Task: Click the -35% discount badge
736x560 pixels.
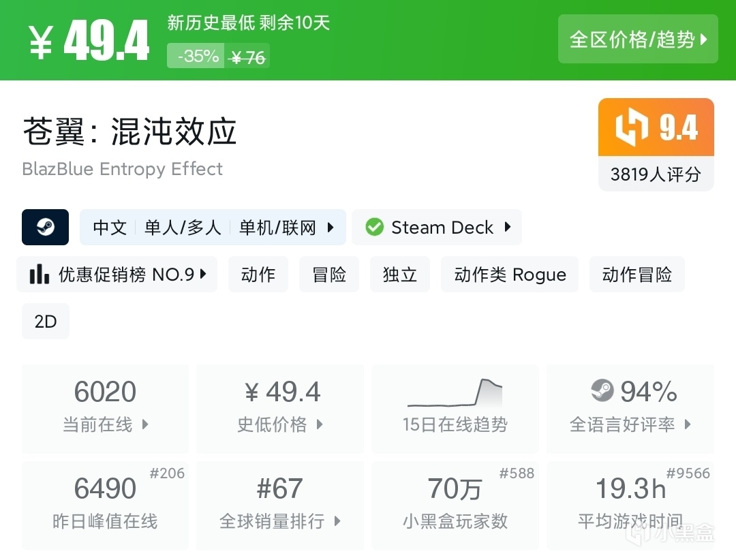Action: [196, 56]
